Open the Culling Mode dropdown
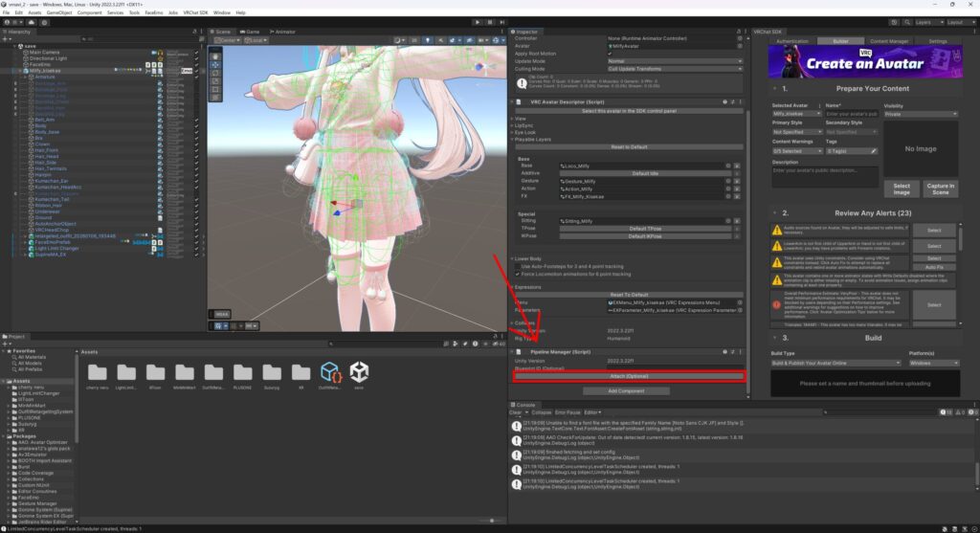 (x=675, y=69)
